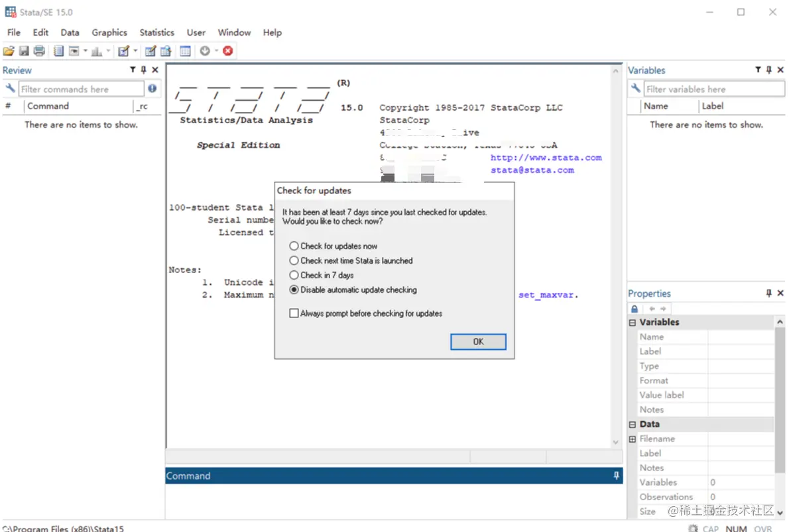This screenshot has height=532, width=789.
Task: Open the Viewer window icon
Action: click(x=74, y=51)
